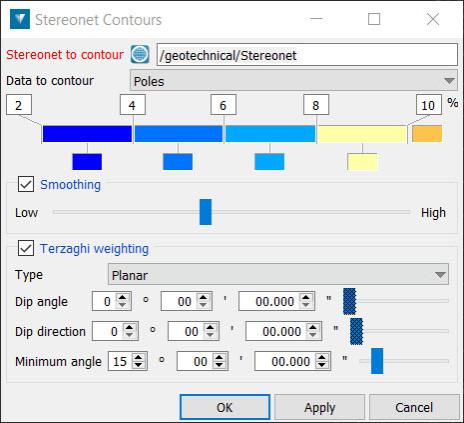464x423 pixels.
Task: Click the Smoothing slider handle
Action: pos(205,212)
